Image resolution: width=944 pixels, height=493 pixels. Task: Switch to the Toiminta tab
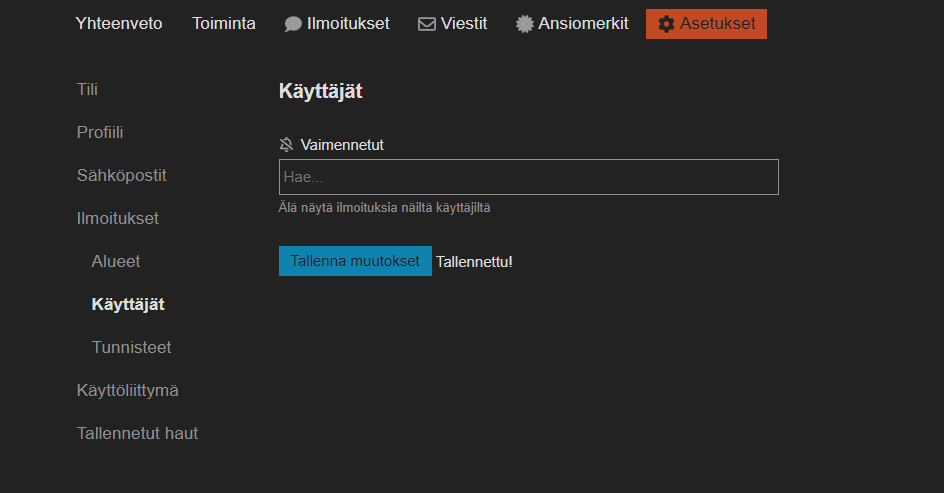click(223, 24)
